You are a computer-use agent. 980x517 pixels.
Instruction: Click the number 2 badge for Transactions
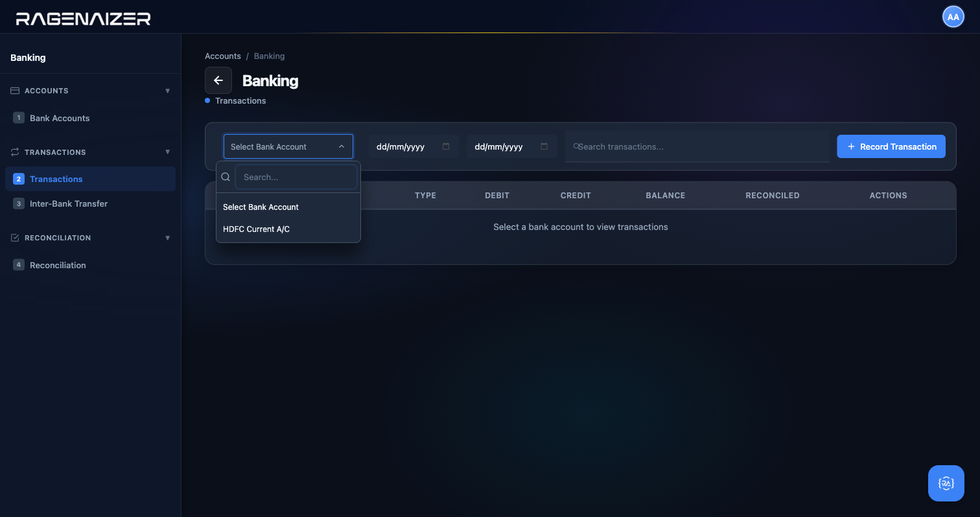19,179
